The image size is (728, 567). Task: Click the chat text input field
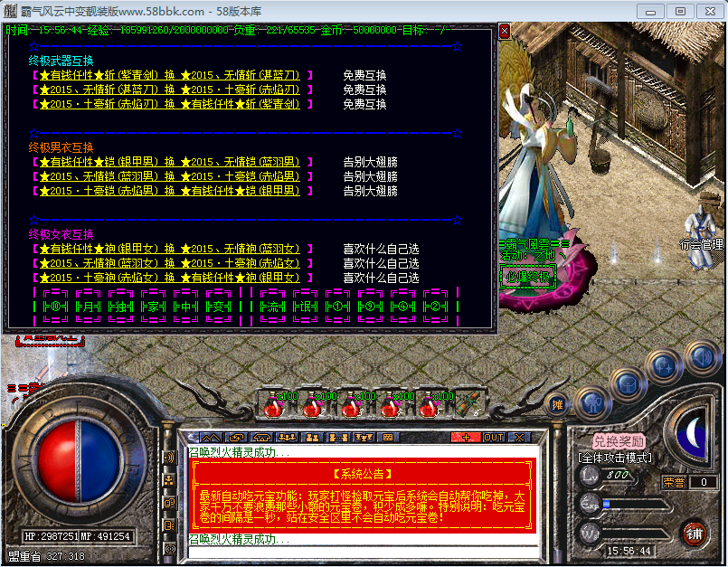[x=364, y=553]
